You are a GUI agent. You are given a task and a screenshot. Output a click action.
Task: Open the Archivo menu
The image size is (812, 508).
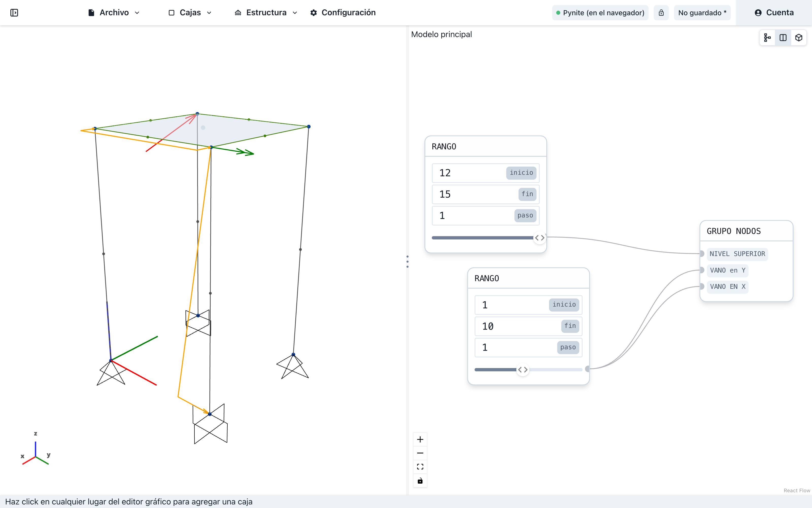[114, 13]
